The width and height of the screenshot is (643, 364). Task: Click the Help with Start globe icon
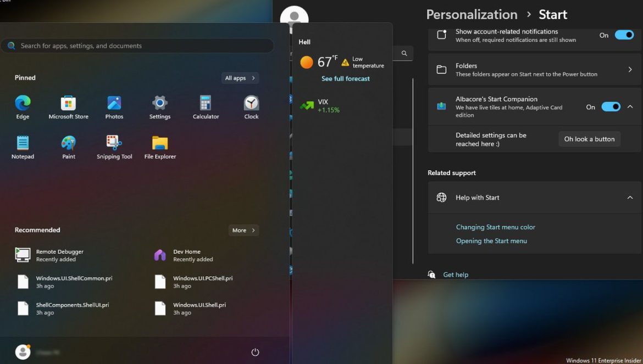[441, 197]
